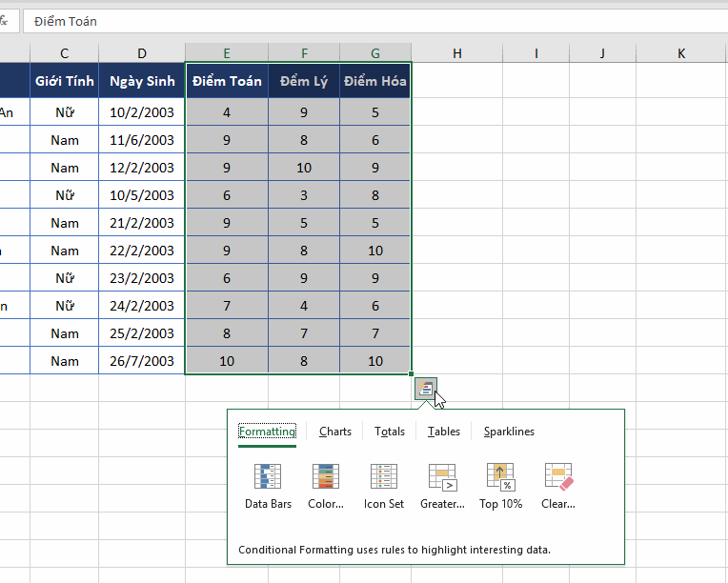Viewport: 728px width, 583px height.
Task: Open the Totals tab
Action: click(x=390, y=432)
